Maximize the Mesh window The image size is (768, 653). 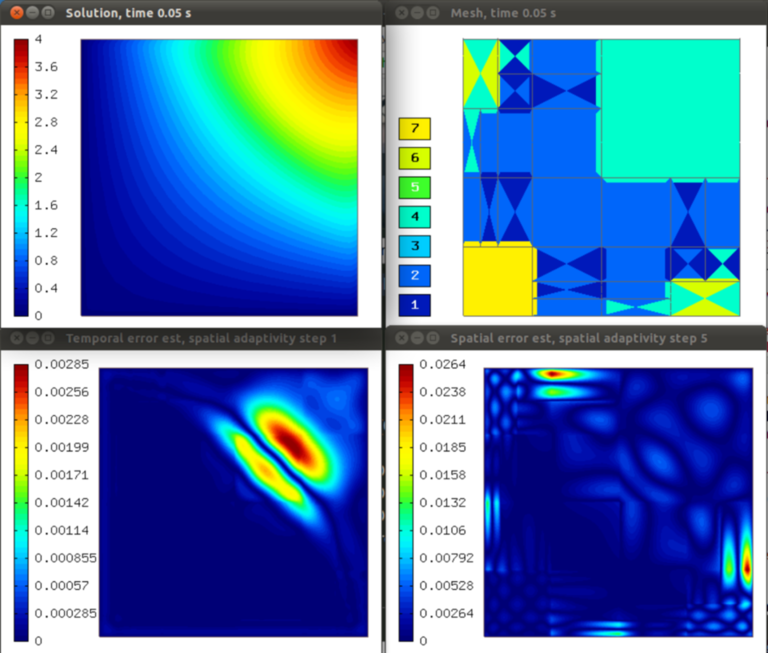click(x=431, y=13)
